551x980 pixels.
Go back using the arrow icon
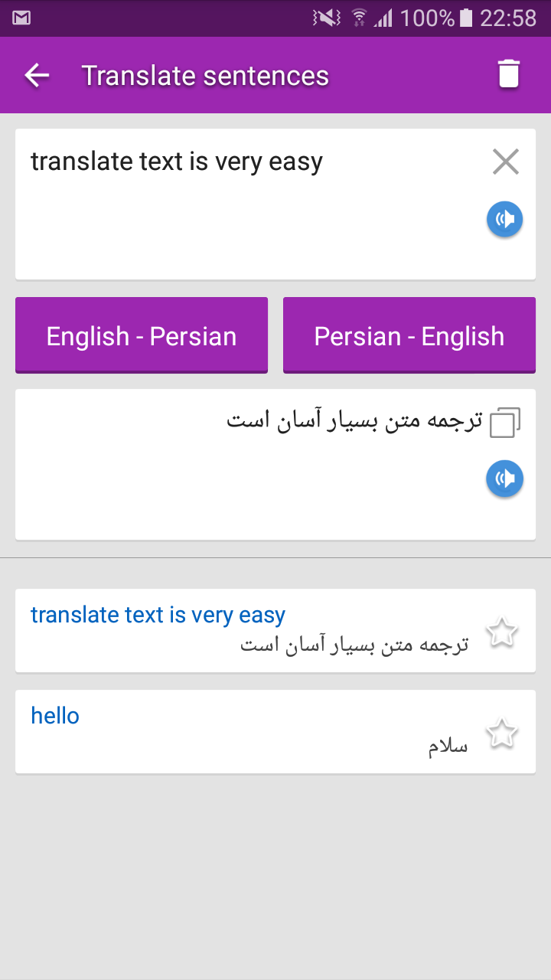(37, 75)
